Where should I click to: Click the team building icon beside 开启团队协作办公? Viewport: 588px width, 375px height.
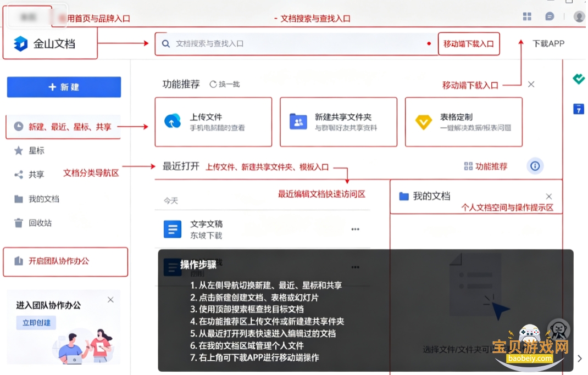[x=18, y=261]
